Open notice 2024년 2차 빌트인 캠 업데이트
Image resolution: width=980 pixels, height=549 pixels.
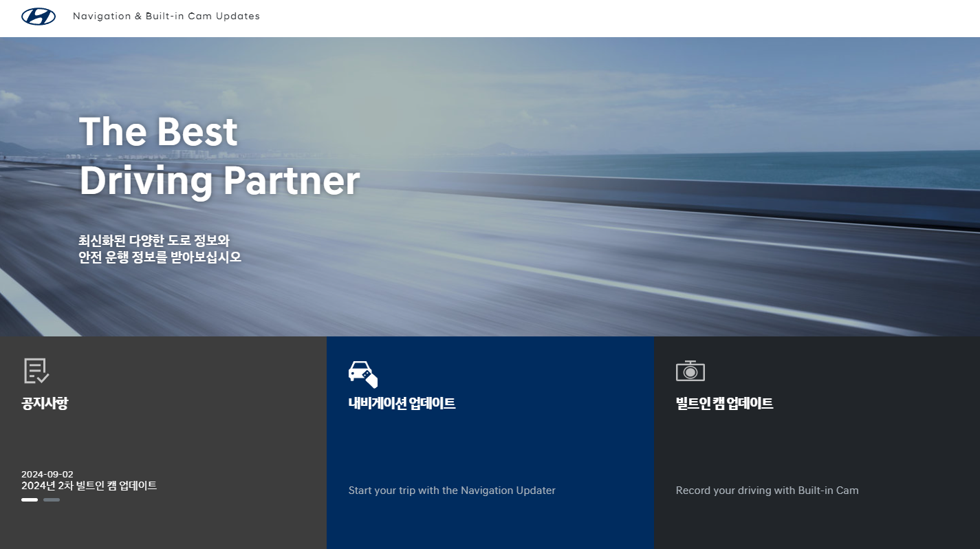89,486
